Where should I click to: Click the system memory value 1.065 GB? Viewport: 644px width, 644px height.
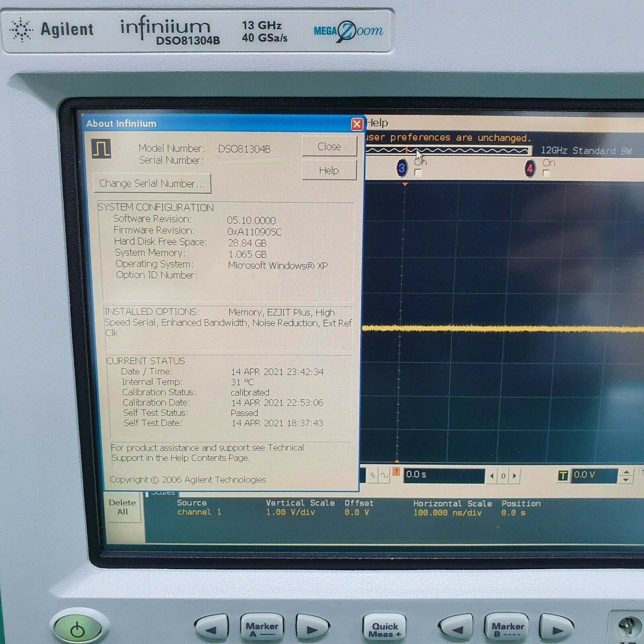(x=248, y=254)
